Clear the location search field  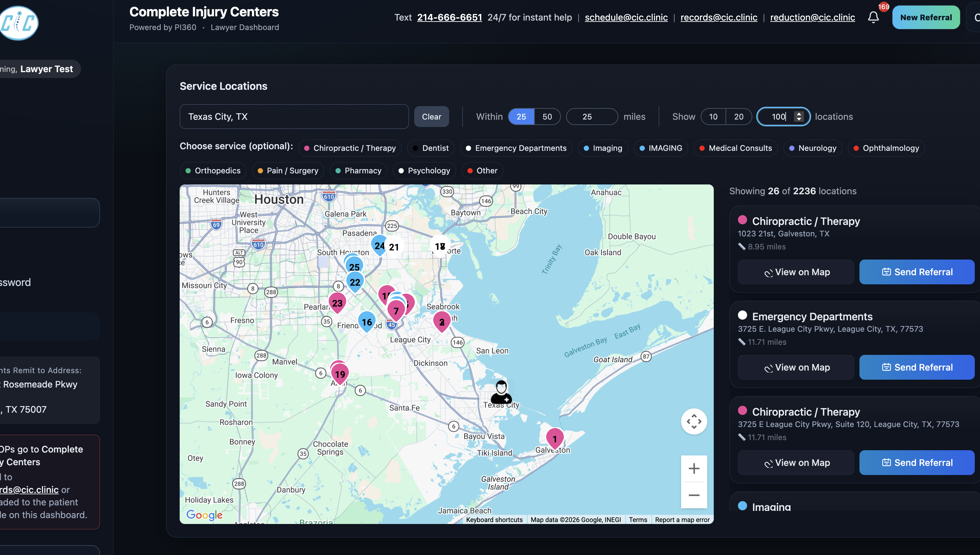point(431,116)
